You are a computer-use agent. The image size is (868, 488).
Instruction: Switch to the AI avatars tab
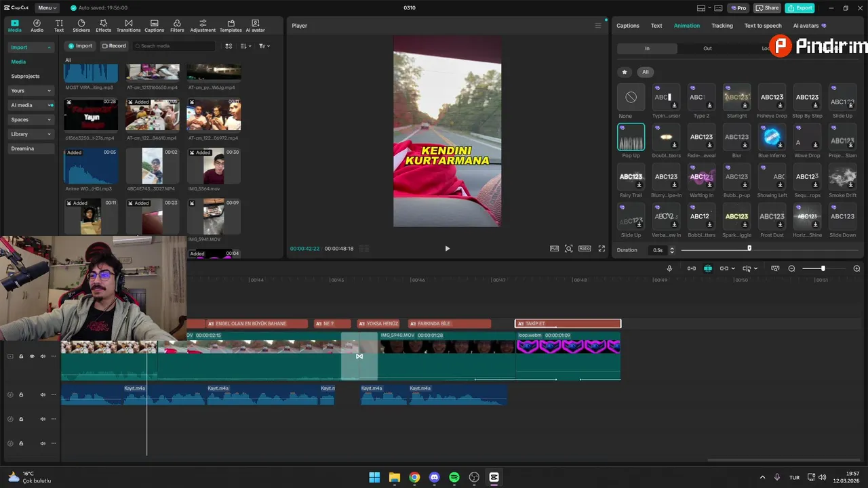pyautogui.click(x=810, y=26)
